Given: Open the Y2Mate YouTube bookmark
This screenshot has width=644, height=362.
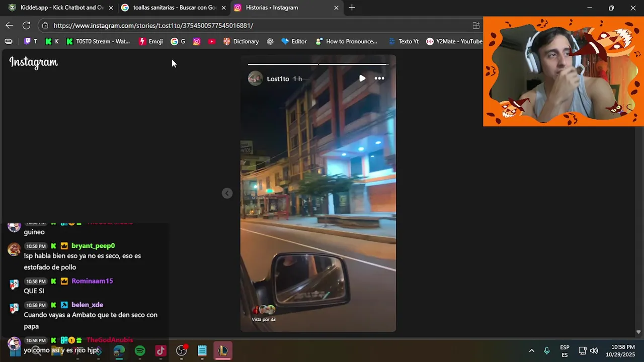Looking at the screenshot, I should pos(454,41).
